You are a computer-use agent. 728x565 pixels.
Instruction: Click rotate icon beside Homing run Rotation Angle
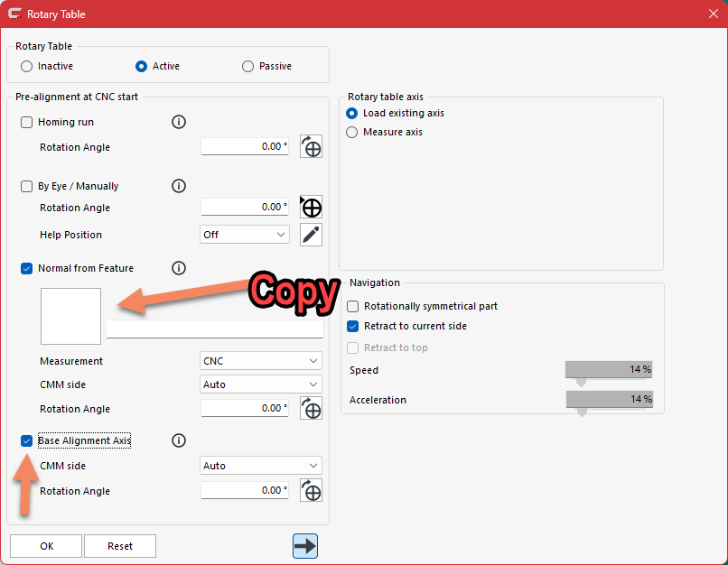click(311, 146)
